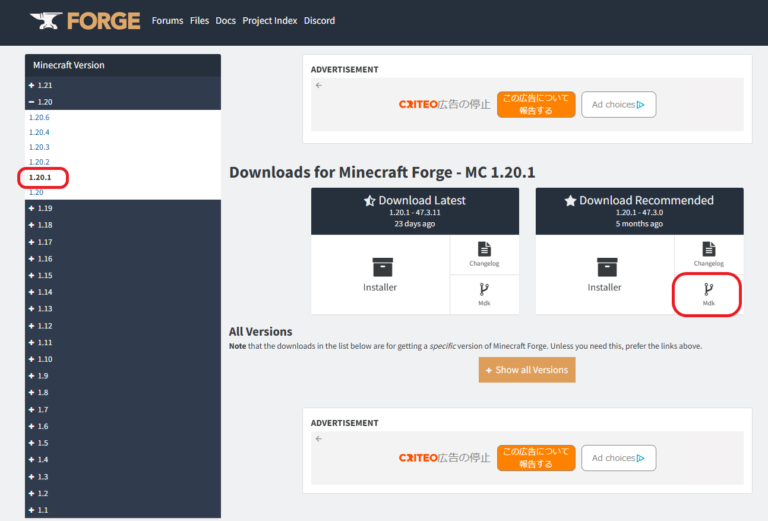Open the Changelog icon under Download Latest

click(484, 253)
